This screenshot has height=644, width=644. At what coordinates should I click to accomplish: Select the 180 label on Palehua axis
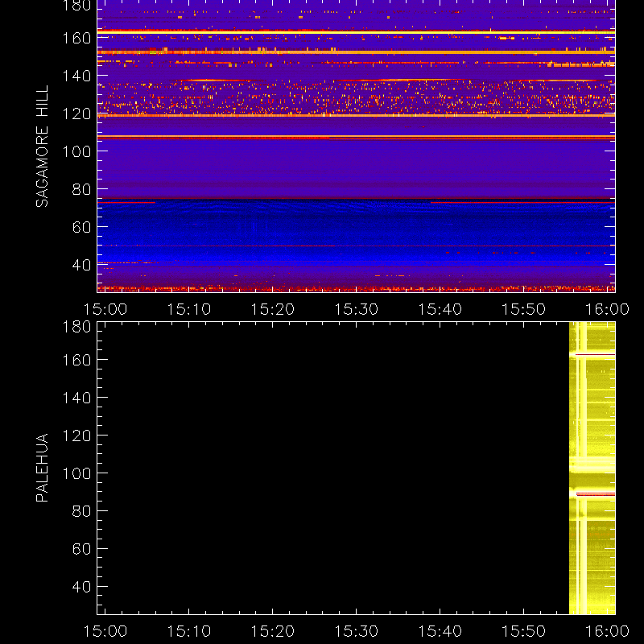pos(76,327)
